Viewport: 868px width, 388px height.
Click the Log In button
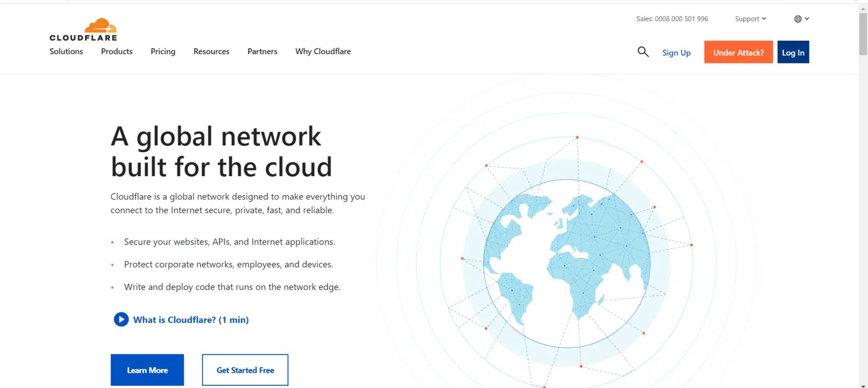coord(793,52)
